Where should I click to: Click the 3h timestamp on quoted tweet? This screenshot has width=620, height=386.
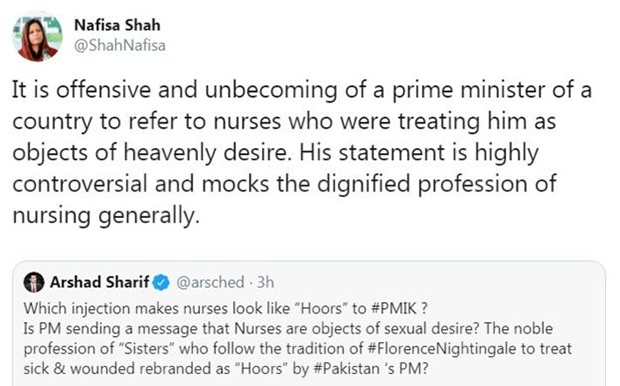[x=265, y=282]
